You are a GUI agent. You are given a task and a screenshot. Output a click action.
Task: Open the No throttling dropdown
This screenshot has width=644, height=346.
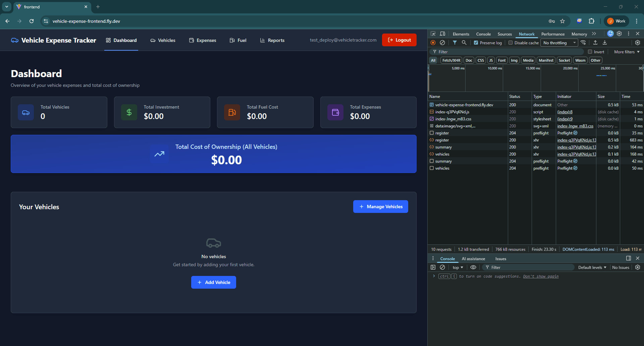click(x=558, y=43)
